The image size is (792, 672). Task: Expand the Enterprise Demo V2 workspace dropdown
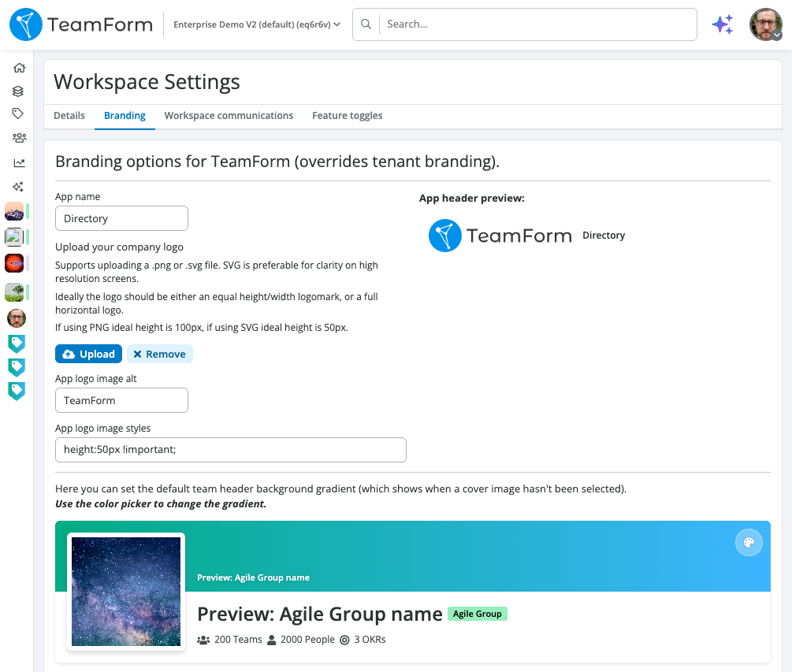257,24
